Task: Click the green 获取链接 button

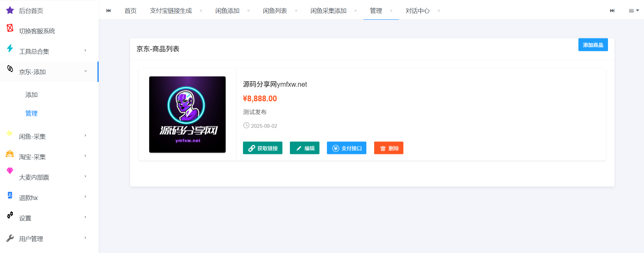Action: tap(262, 148)
